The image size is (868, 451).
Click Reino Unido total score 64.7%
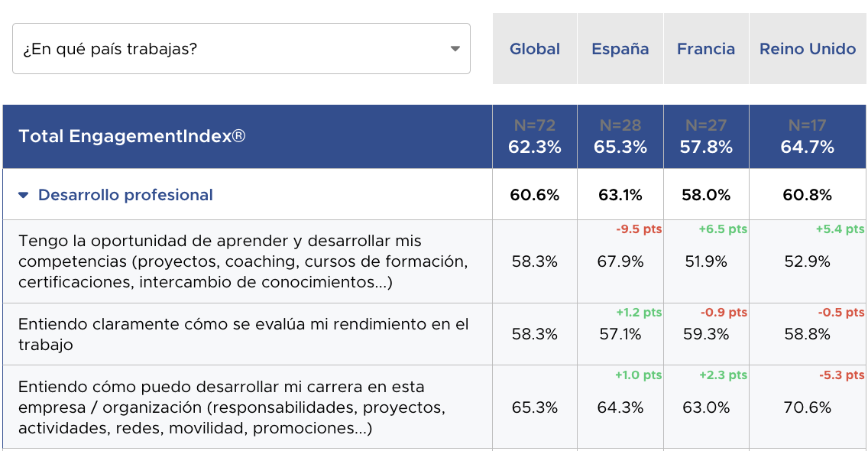click(x=808, y=147)
